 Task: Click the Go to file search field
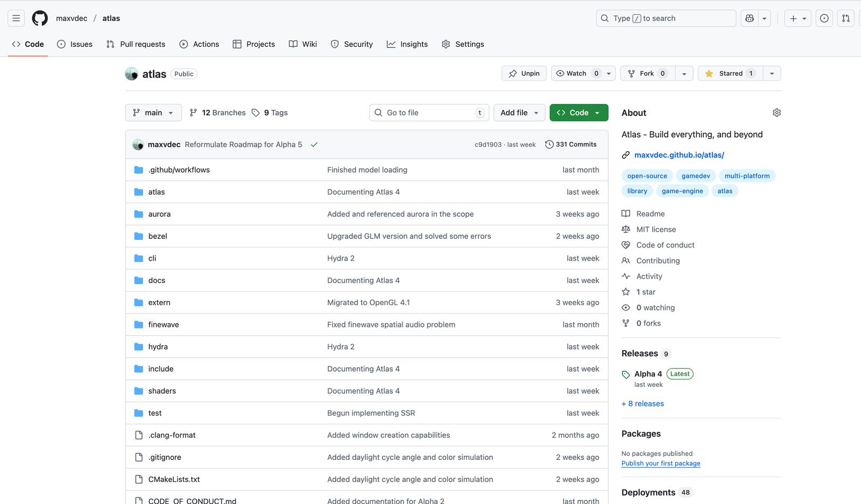pos(429,113)
